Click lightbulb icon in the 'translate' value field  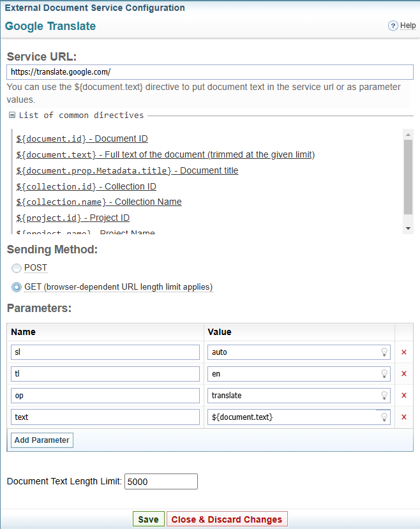tap(384, 396)
